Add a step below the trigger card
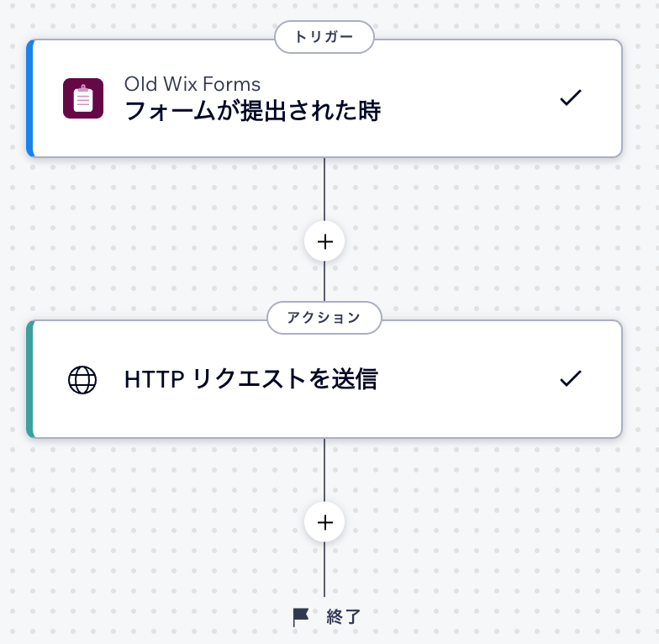659x644 pixels. (324, 242)
